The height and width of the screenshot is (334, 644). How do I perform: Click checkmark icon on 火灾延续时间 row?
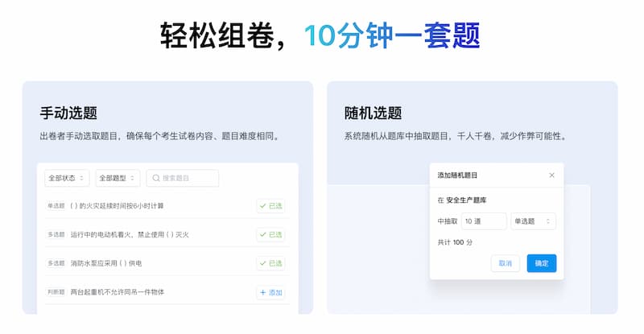click(x=263, y=206)
